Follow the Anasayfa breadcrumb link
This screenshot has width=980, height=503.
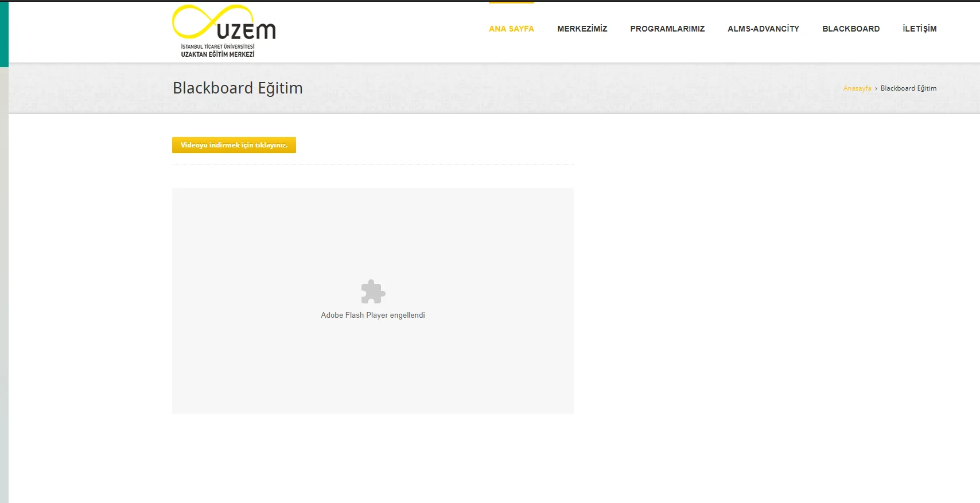point(857,88)
